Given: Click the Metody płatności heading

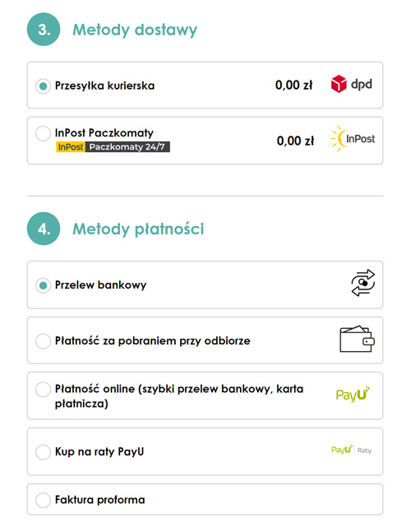Looking at the screenshot, I should click(x=138, y=229).
